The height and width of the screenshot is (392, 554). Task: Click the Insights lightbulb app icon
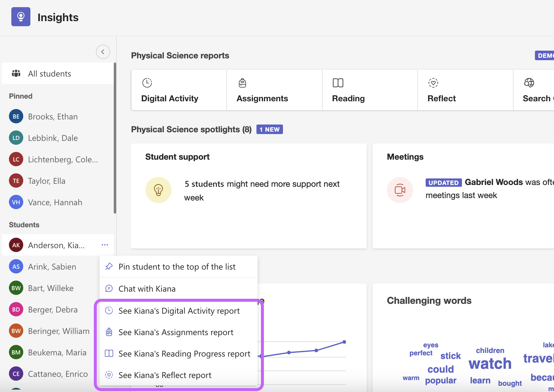(21, 17)
